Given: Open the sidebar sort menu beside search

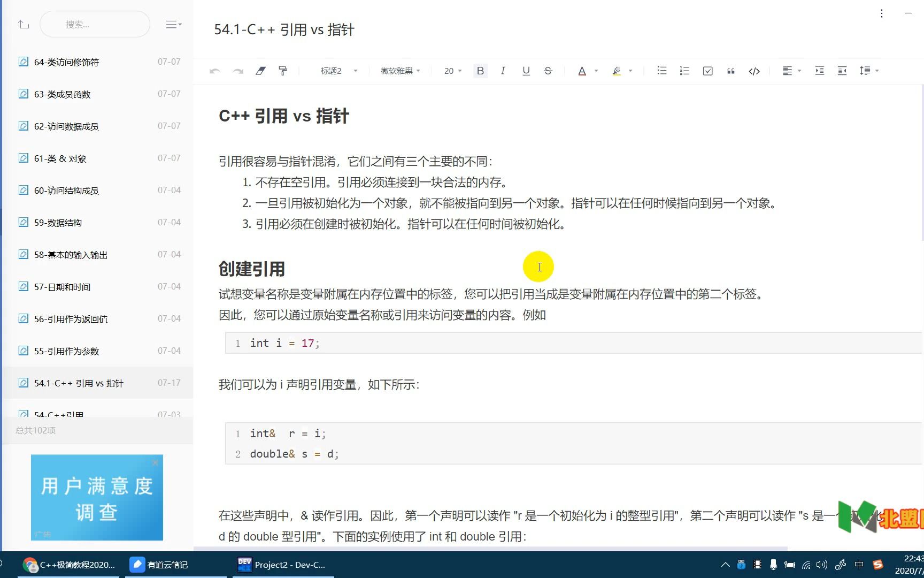Looking at the screenshot, I should tap(173, 24).
